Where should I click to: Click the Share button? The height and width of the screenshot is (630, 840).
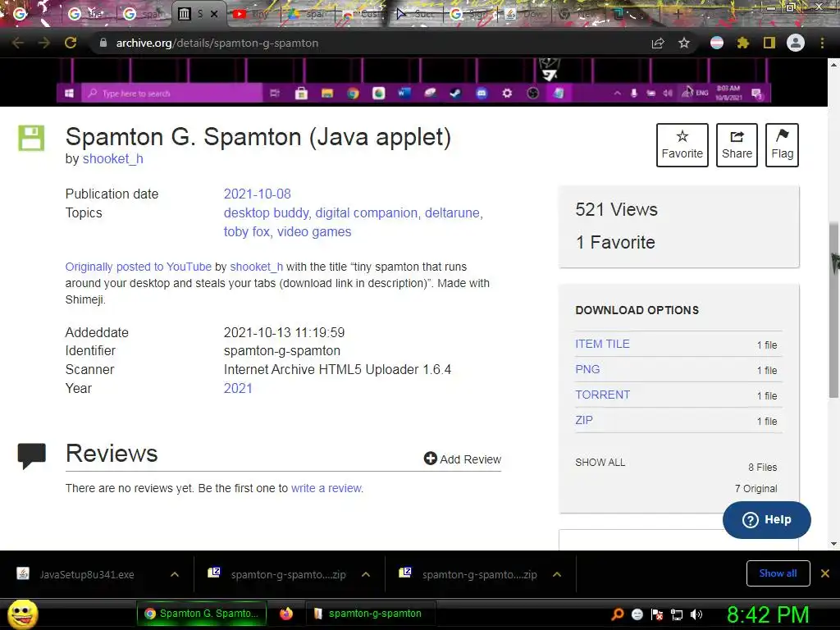[x=737, y=145]
